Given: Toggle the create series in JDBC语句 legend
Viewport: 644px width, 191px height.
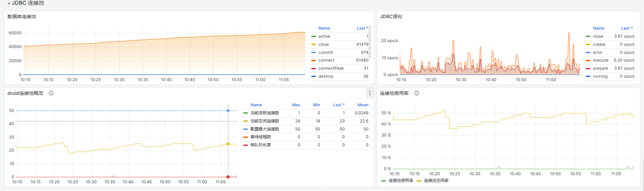Looking at the screenshot, I should [599, 44].
